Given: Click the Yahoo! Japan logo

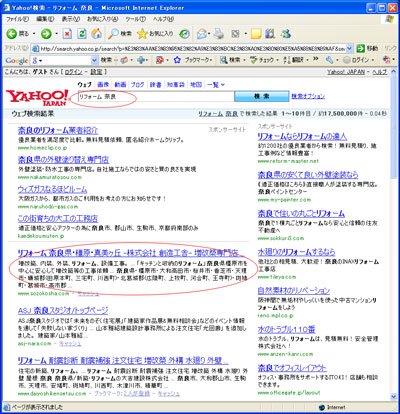Looking at the screenshot, I should (x=37, y=98).
